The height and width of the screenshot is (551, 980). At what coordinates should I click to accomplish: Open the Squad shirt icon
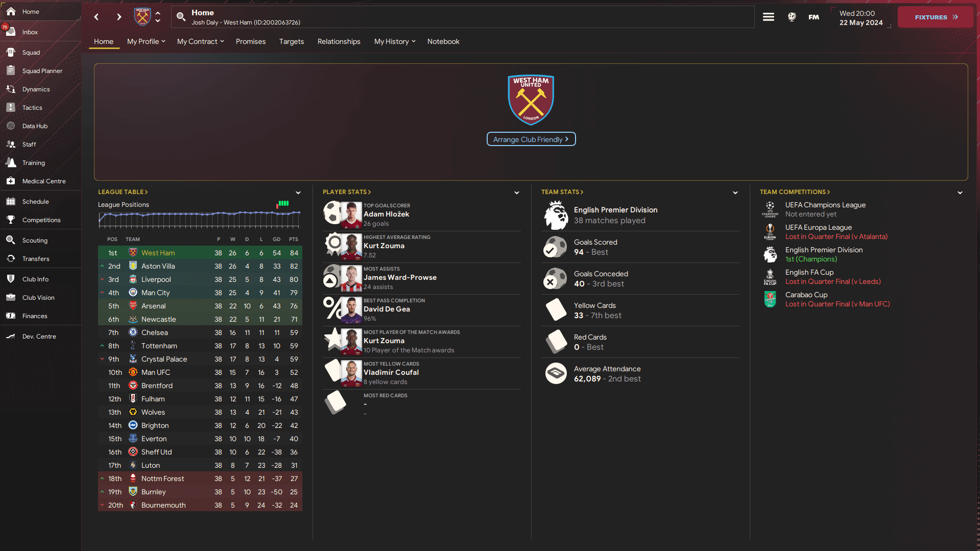tap(11, 52)
